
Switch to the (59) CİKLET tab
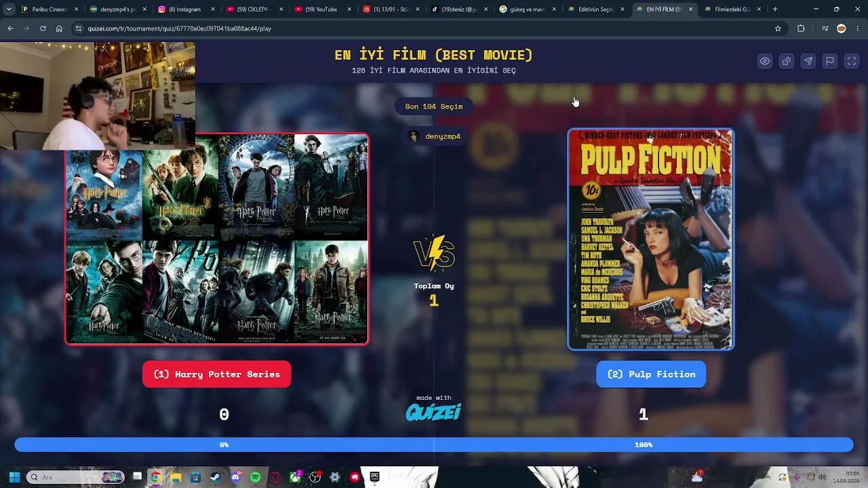click(253, 9)
